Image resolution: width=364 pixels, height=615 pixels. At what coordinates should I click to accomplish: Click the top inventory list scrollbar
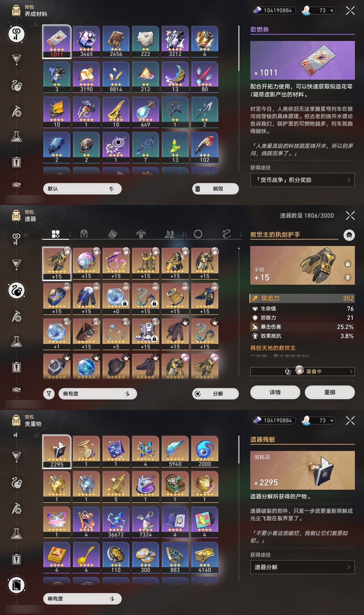[x=239, y=48]
